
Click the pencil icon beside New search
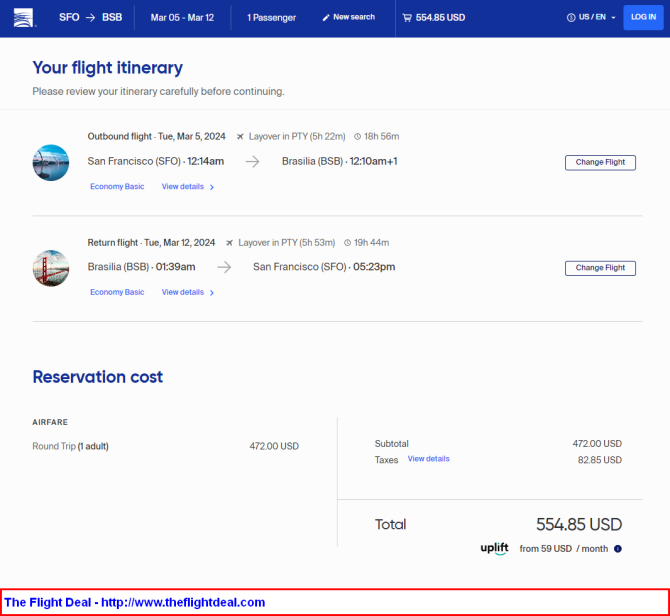[326, 18]
